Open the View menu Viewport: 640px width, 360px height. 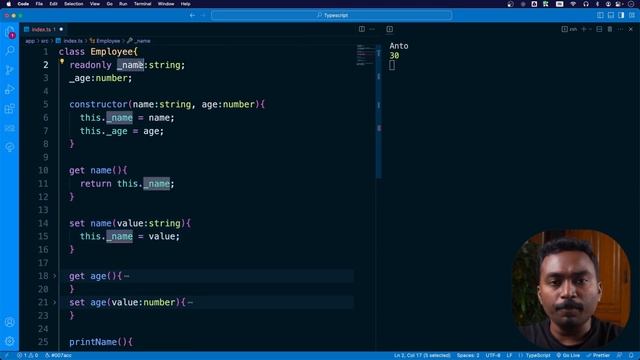click(x=95, y=4)
